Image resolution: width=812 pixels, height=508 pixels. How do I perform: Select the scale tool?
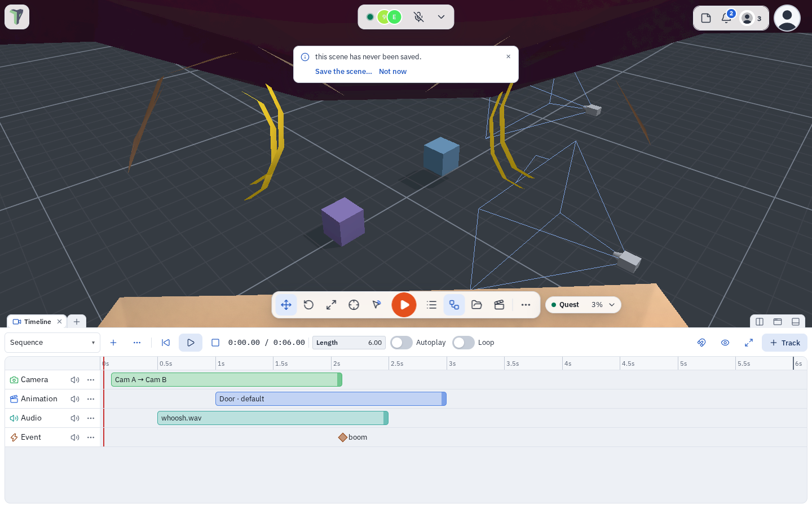(331, 305)
